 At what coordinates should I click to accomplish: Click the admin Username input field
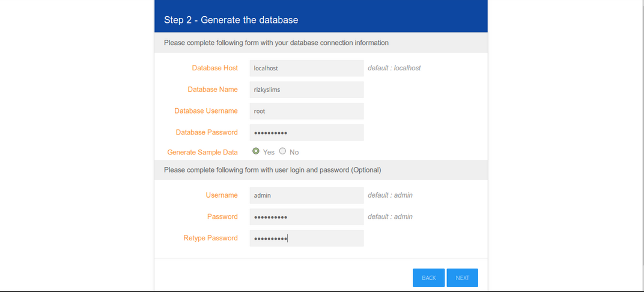click(x=306, y=195)
